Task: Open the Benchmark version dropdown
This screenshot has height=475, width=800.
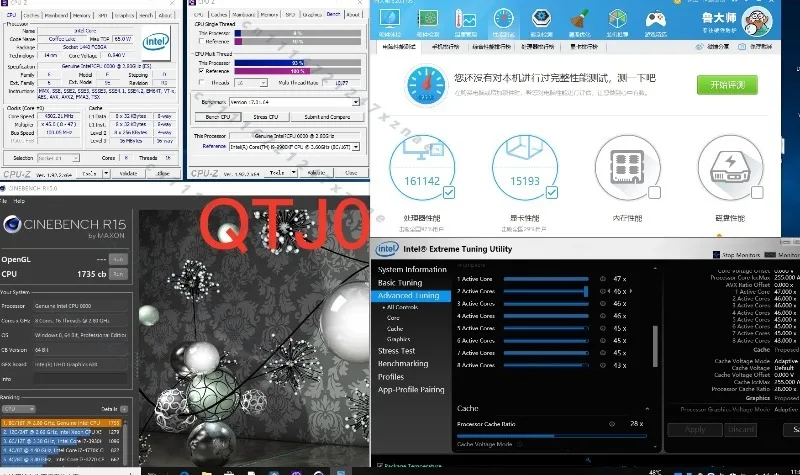Action: (356, 102)
